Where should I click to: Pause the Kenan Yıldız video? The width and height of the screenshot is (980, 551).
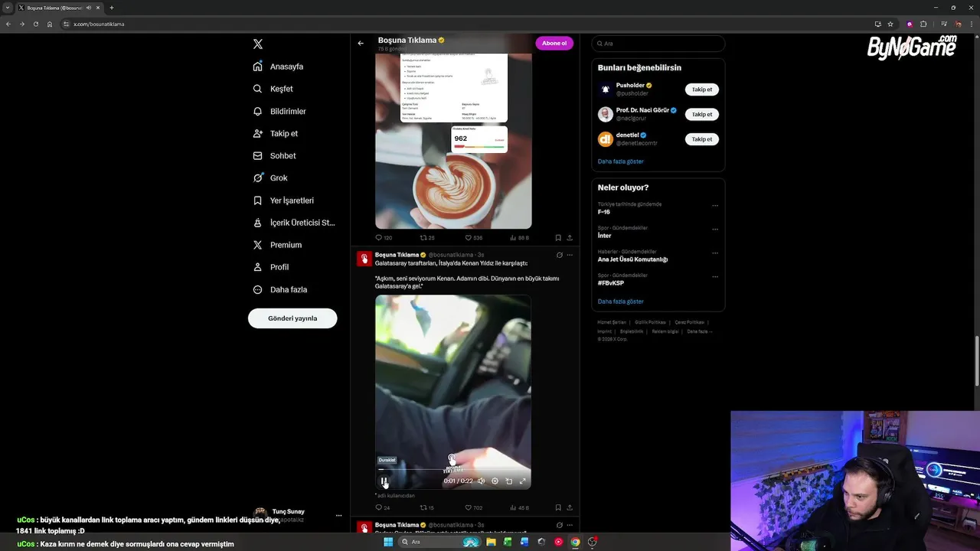pos(384,481)
